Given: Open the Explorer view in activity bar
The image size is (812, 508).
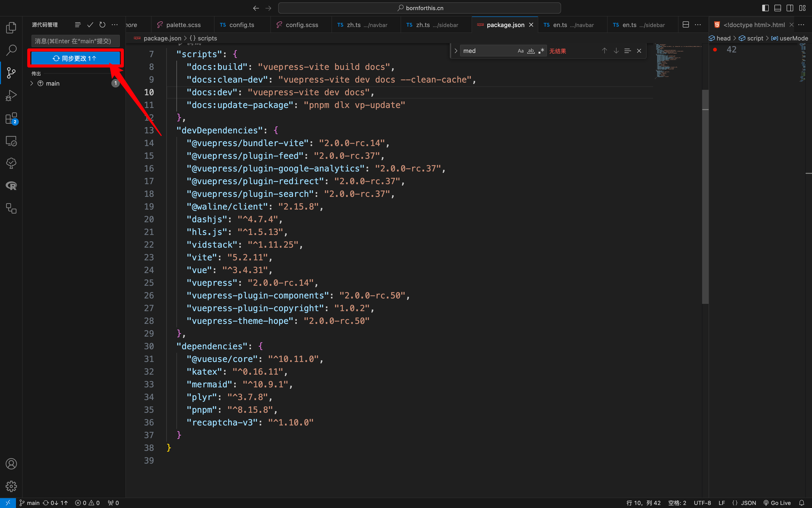Looking at the screenshot, I should [x=11, y=28].
